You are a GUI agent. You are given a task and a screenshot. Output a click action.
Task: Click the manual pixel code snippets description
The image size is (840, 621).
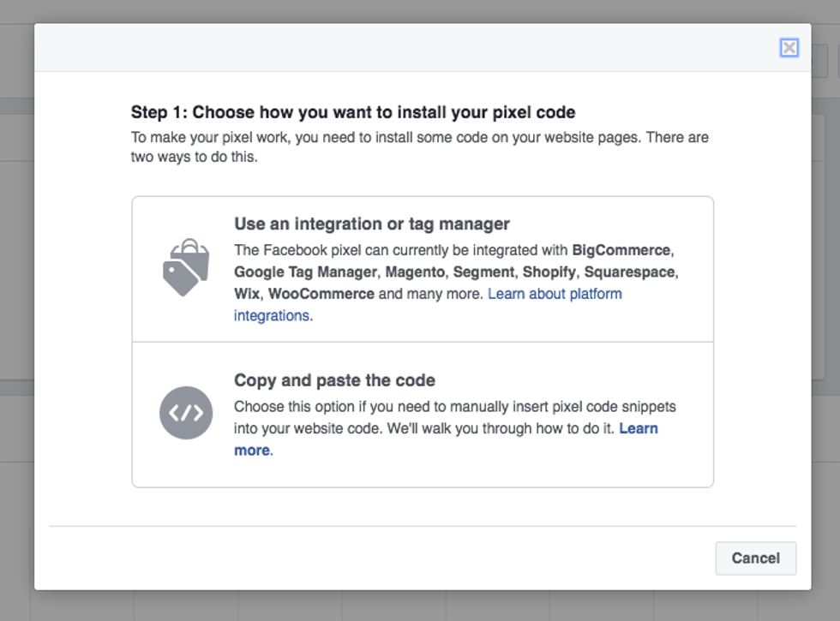[x=454, y=407]
